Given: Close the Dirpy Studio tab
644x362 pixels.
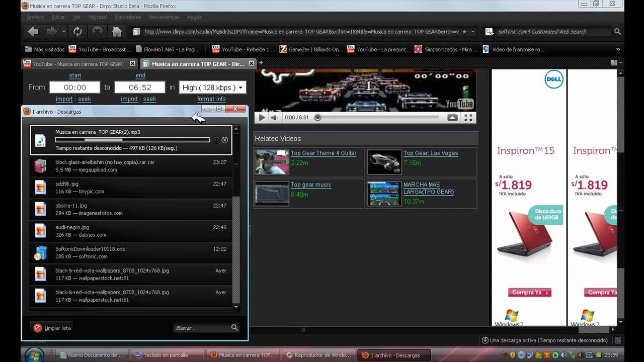Looking at the screenshot, I should coord(252,64).
